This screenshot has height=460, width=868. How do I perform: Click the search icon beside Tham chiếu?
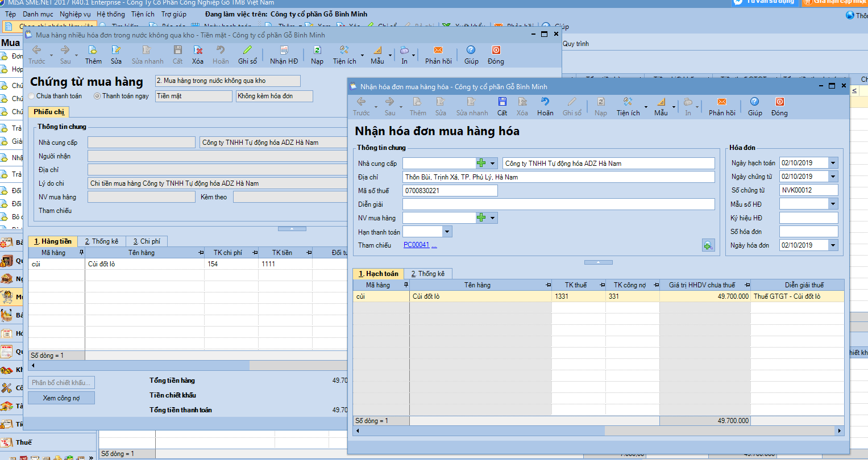pos(708,245)
